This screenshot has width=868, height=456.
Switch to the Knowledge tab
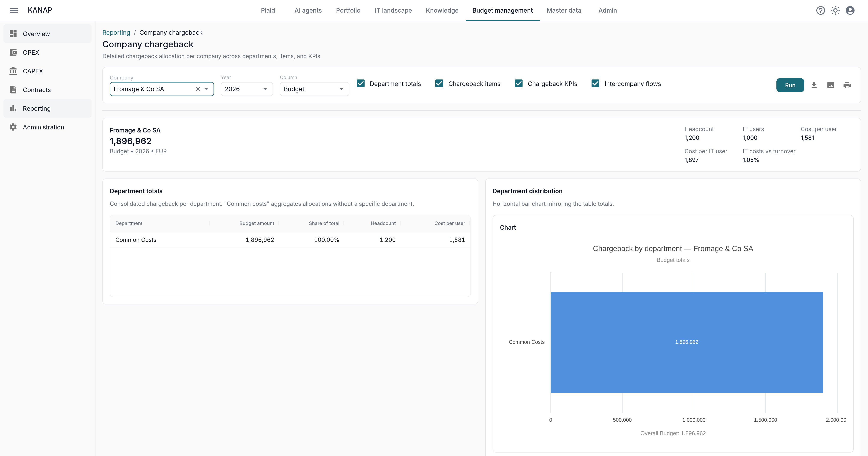pyautogui.click(x=442, y=10)
